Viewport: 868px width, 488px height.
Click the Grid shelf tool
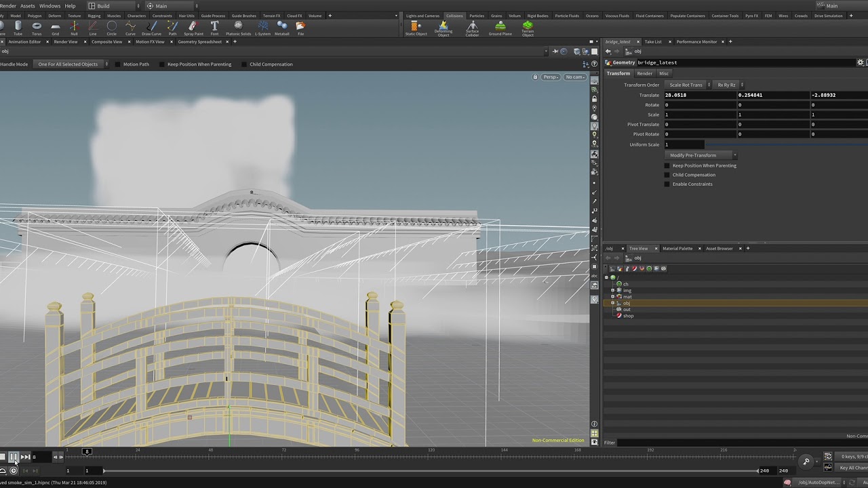point(56,28)
